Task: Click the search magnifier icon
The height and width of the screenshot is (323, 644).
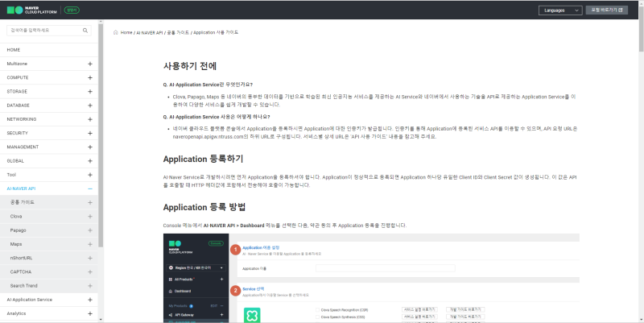Action: 85,31
